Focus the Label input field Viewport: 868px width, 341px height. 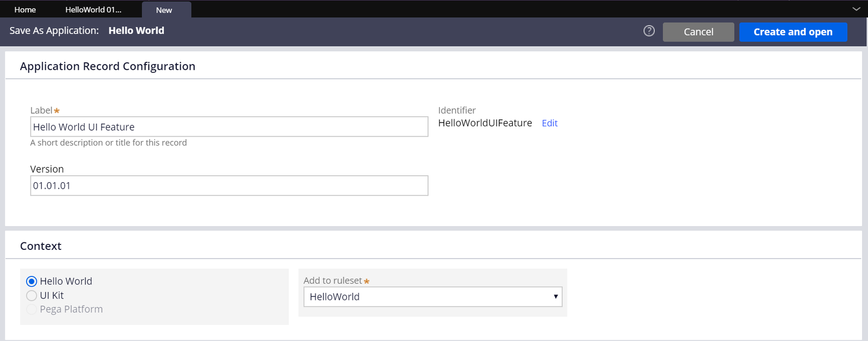(229, 127)
